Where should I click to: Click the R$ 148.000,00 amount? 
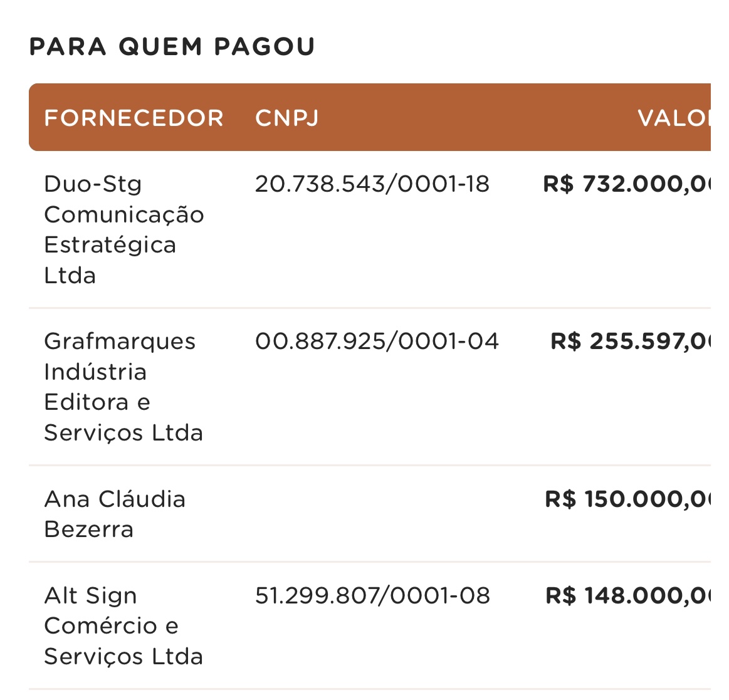(628, 596)
